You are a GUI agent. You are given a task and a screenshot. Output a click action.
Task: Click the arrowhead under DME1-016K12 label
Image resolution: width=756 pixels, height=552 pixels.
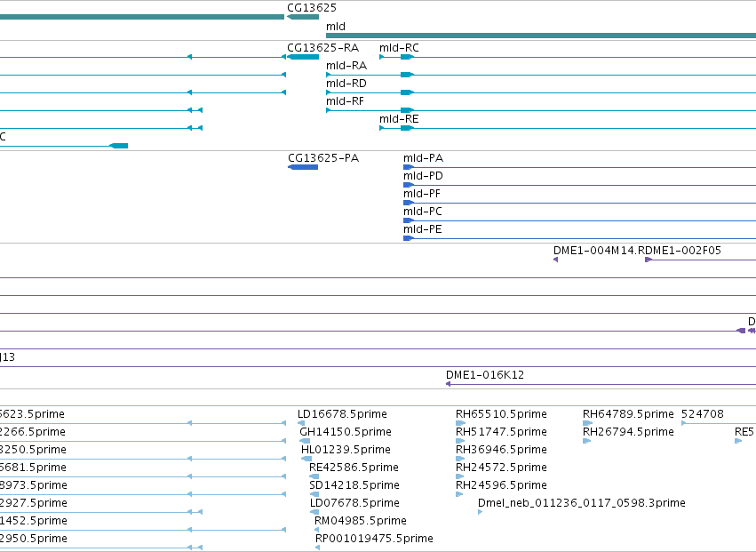(x=449, y=384)
